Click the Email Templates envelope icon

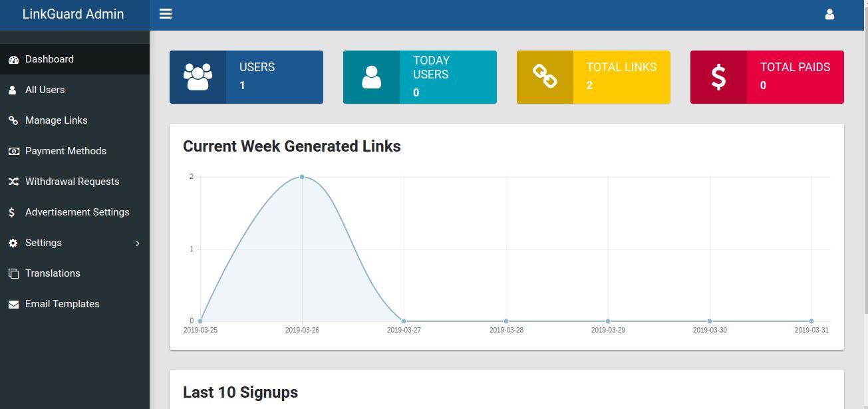click(x=13, y=304)
